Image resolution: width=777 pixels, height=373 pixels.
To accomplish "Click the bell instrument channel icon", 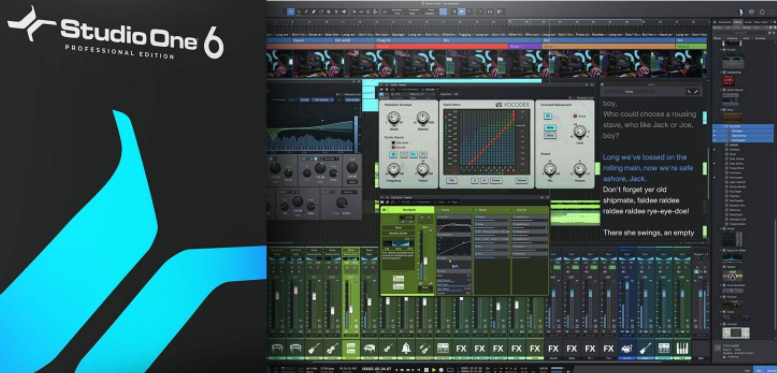I will click(x=406, y=348).
